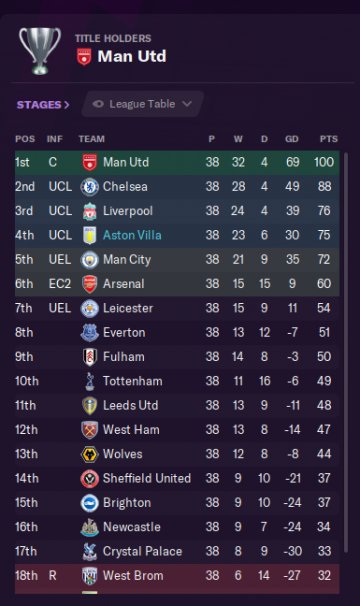The width and height of the screenshot is (360, 606).
Task: Click the Wolves club badge
Action: [x=89, y=454]
